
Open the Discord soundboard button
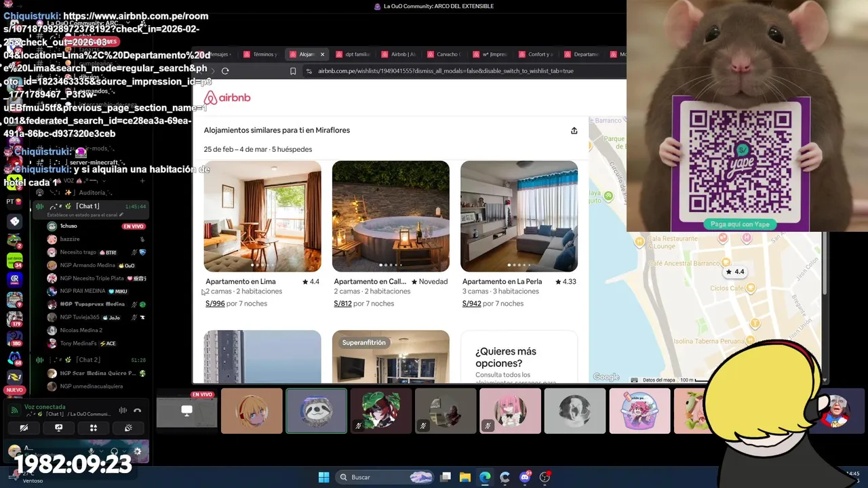point(129,428)
